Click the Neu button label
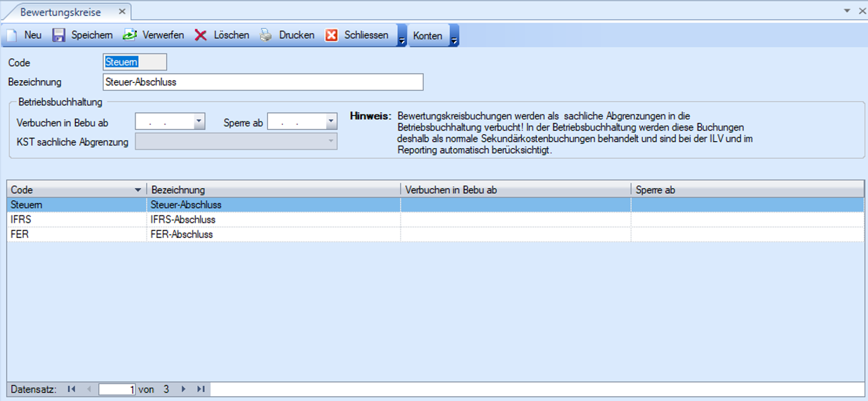Image resolution: width=868 pixels, height=401 pixels. (x=33, y=35)
